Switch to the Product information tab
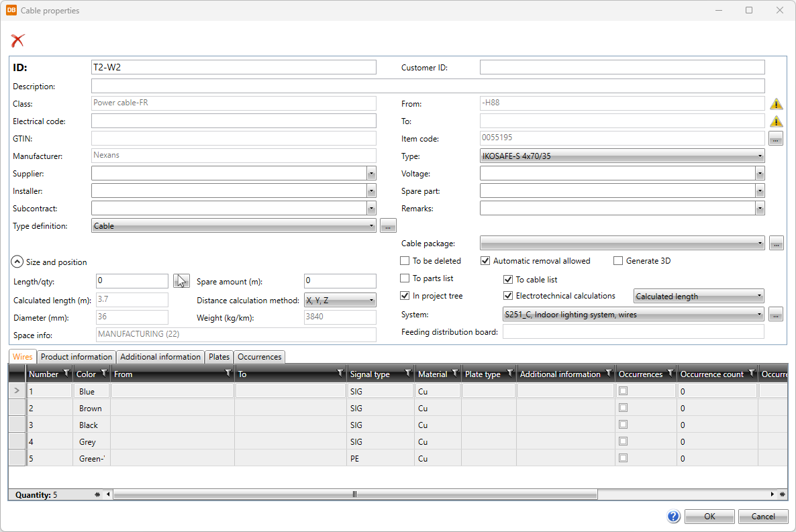The height and width of the screenshot is (532, 796). 77,357
